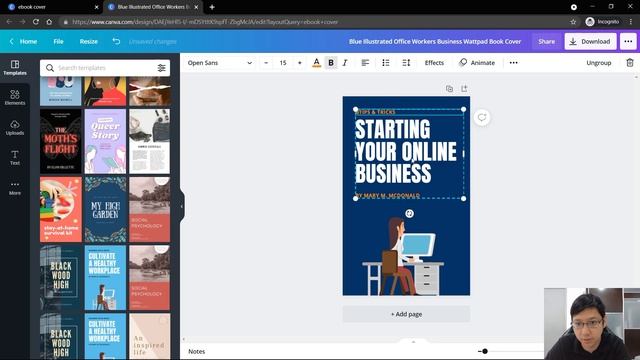Image resolution: width=640 pixels, height=360 pixels.
Task: Toggle bold text formatting
Action: click(x=331, y=63)
